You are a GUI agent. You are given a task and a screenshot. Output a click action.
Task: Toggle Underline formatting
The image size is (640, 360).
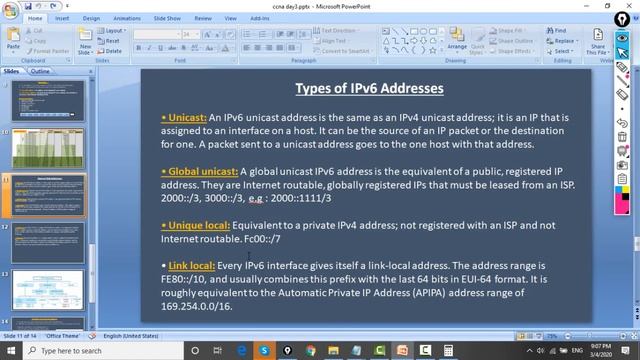click(160, 48)
